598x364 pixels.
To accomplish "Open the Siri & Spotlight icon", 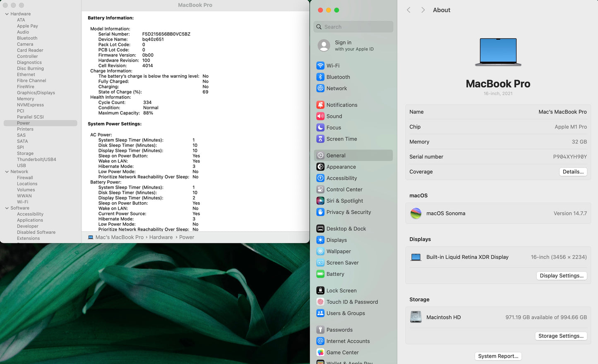I will coord(320,201).
